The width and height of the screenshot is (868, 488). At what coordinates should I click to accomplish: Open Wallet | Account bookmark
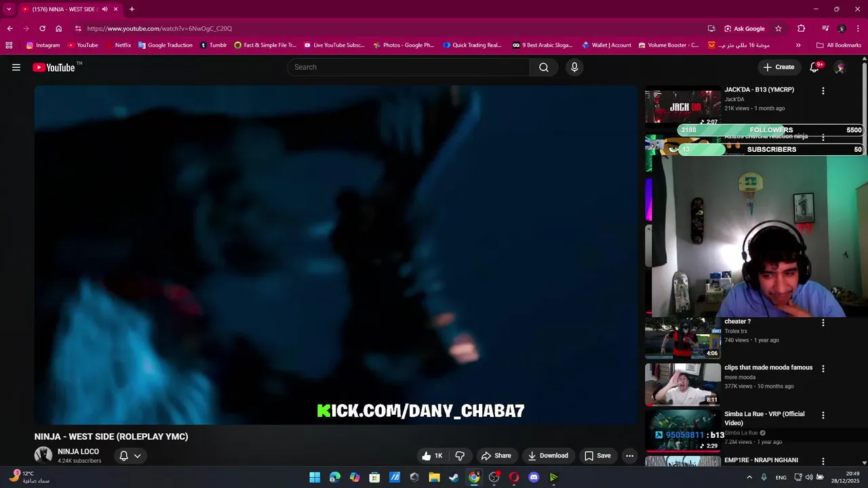[606, 45]
